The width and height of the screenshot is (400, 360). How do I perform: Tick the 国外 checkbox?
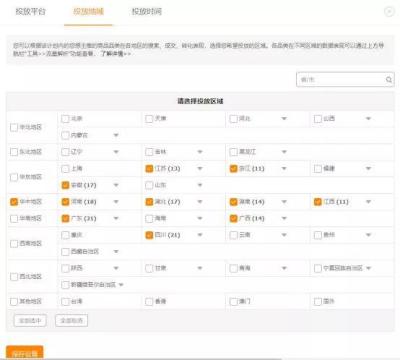[318, 302]
